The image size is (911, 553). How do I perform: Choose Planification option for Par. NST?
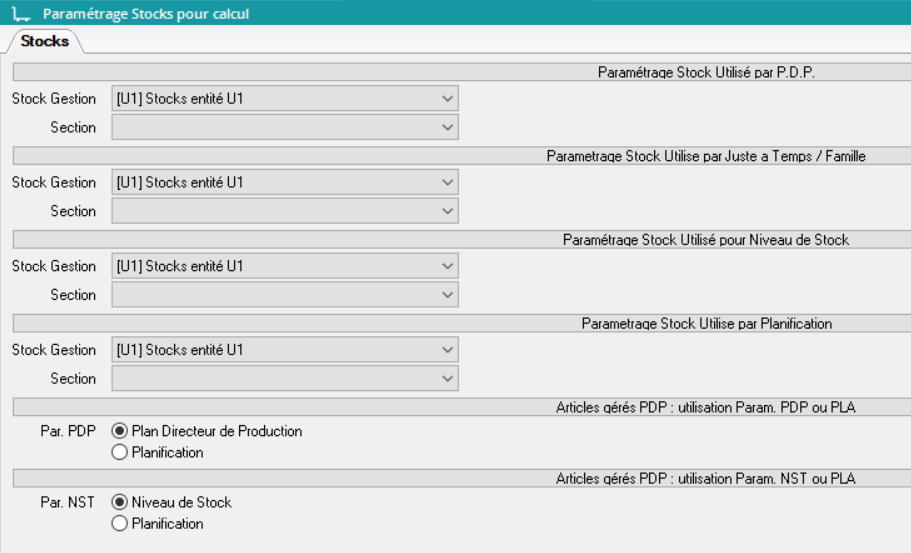click(x=120, y=524)
